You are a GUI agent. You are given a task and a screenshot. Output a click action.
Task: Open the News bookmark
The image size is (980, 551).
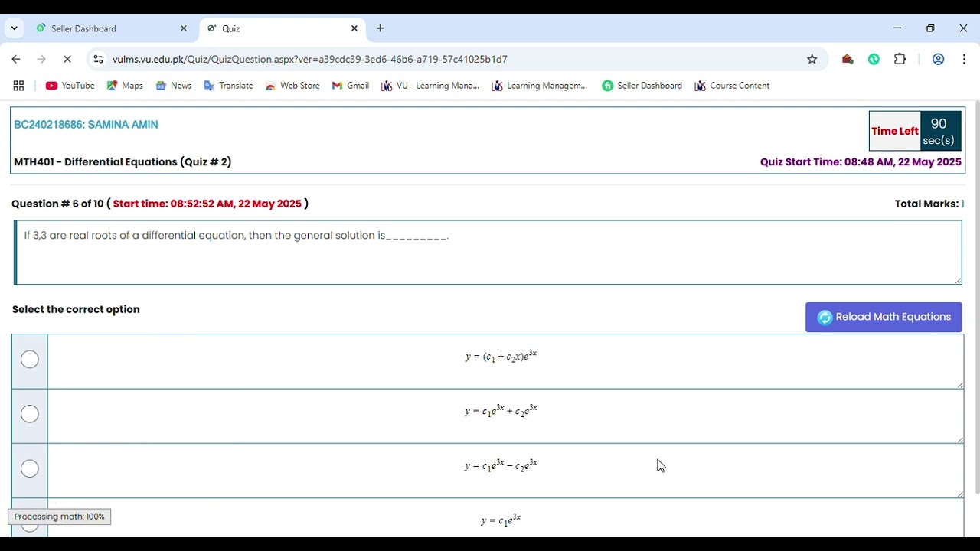[x=174, y=86]
